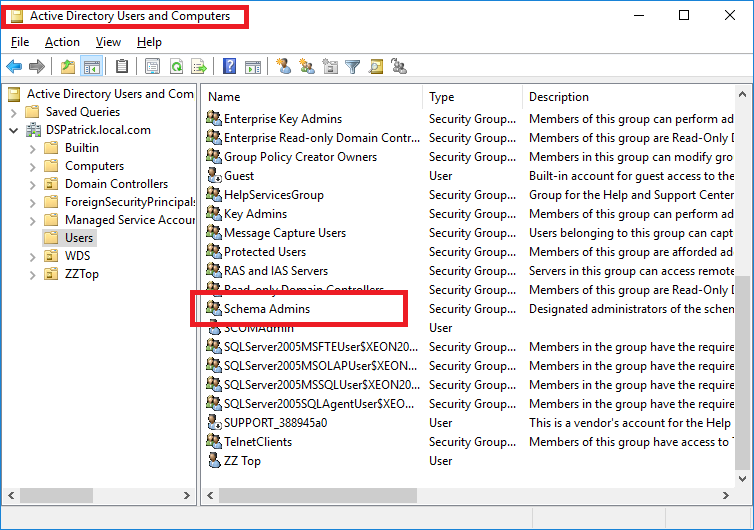Click the vertical scrollbar up arrow in list pane
Image resolution: width=754 pixels, height=530 pixels.
click(x=742, y=95)
